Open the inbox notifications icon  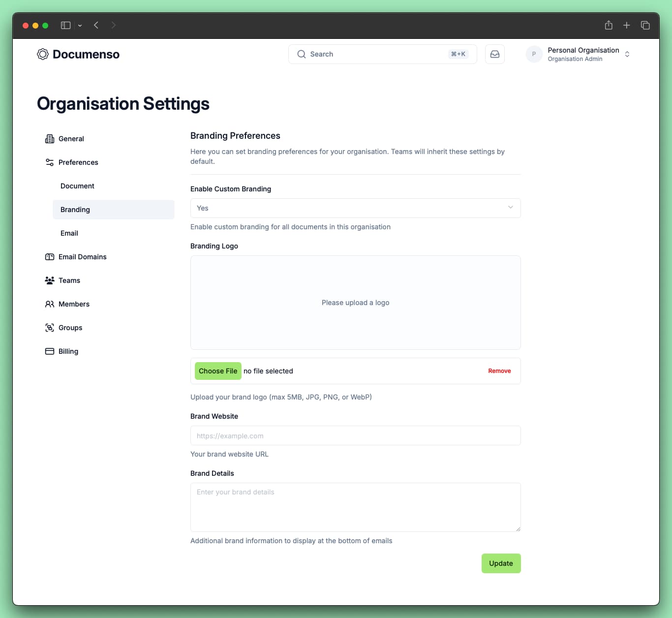click(494, 54)
